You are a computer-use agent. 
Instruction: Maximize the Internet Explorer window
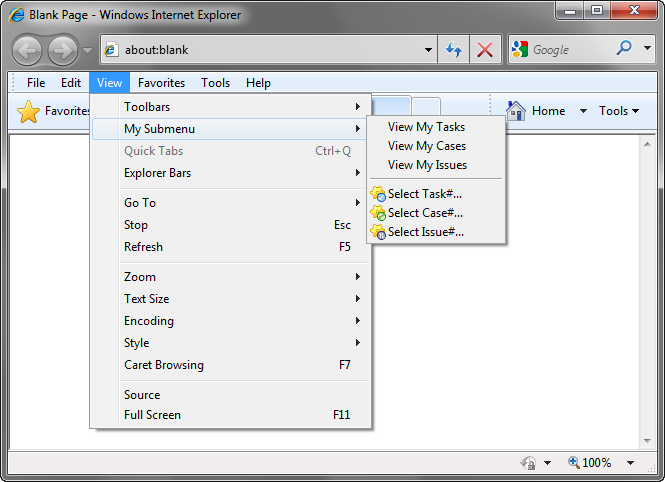(x=597, y=11)
